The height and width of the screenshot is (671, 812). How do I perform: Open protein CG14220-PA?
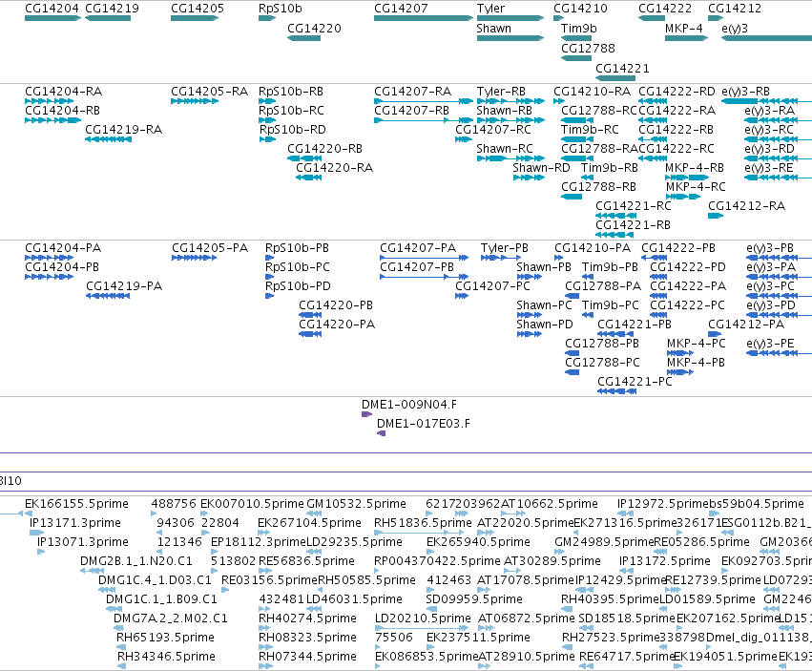click(x=337, y=325)
